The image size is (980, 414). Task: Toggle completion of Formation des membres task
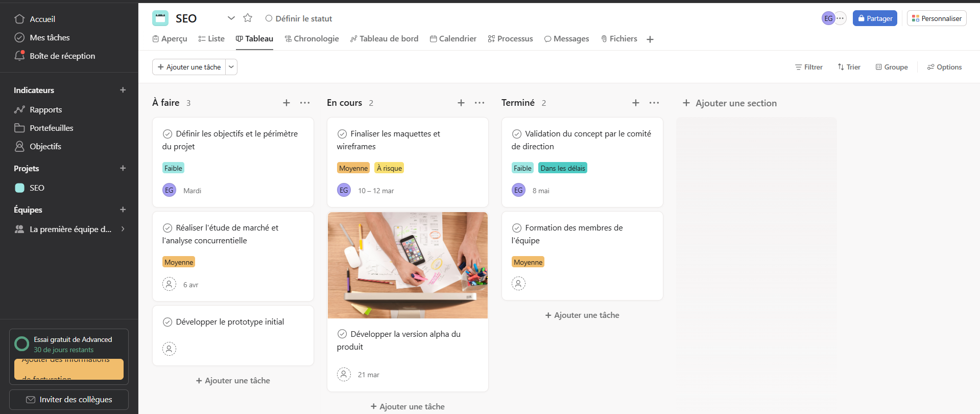click(517, 228)
